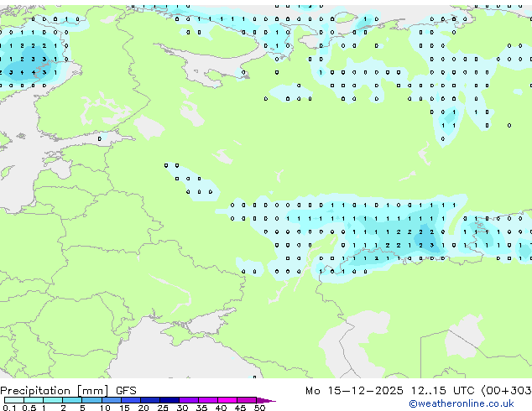Click the "35" legend scale label
The image size is (532, 411).
tap(201, 408)
